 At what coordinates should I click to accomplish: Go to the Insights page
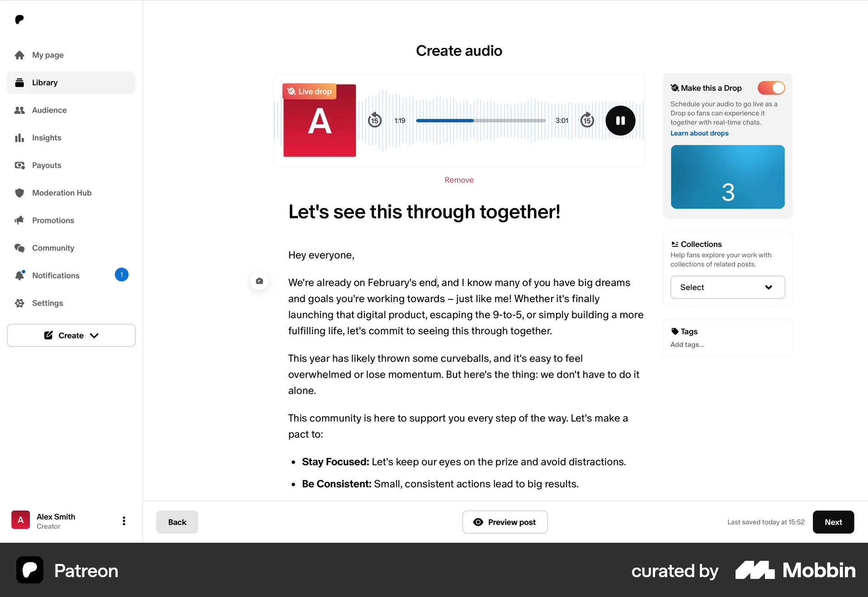pyautogui.click(x=47, y=137)
